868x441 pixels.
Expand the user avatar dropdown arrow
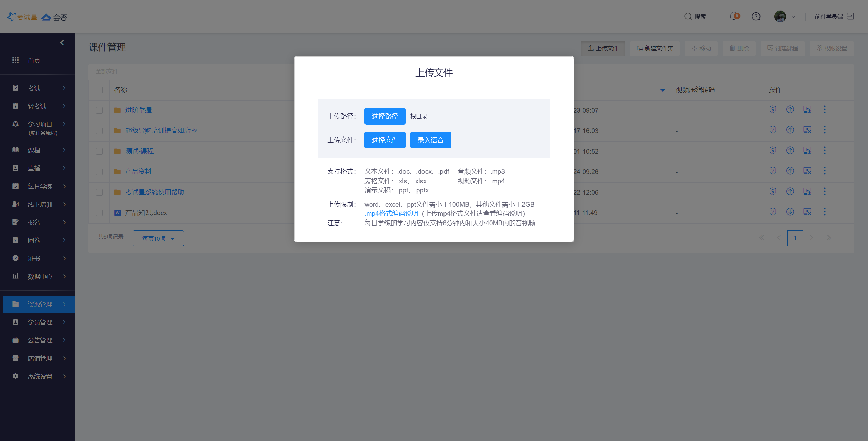click(793, 16)
